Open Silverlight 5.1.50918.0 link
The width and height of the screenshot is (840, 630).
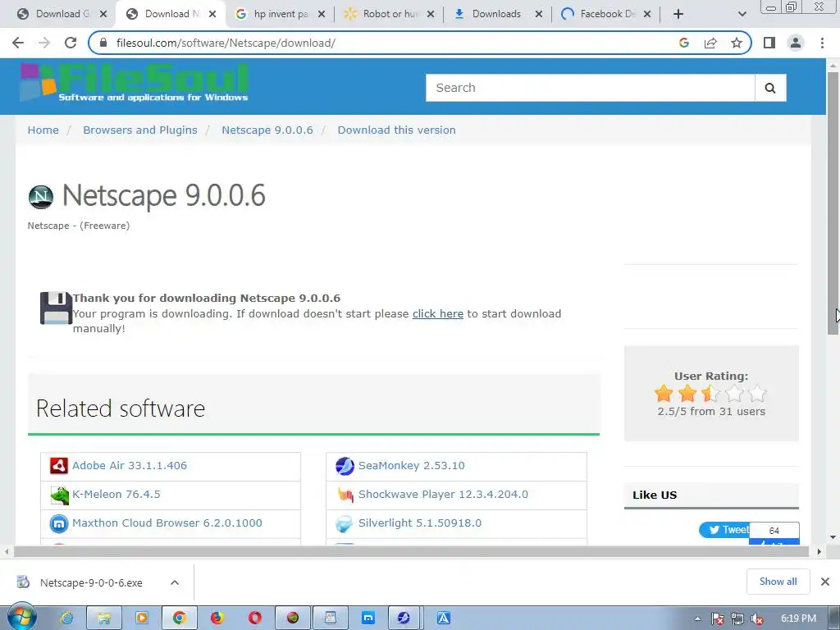[x=420, y=523]
